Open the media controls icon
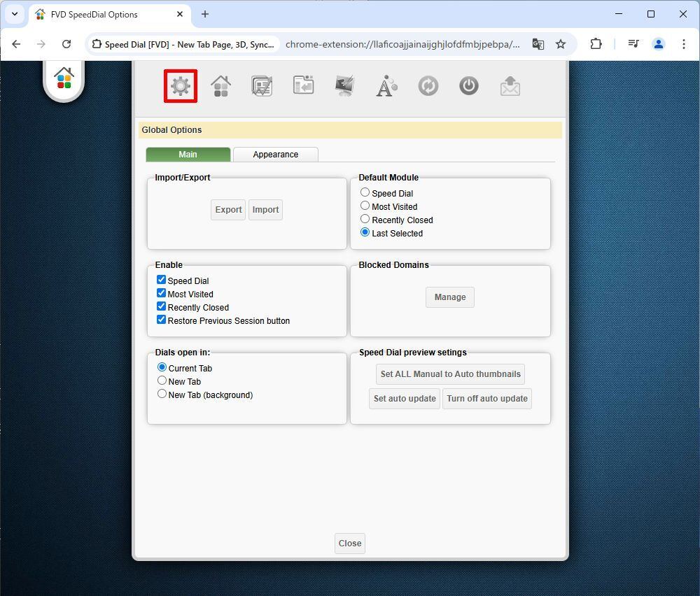Image resolution: width=700 pixels, height=596 pixels. (x=633, y=44)
